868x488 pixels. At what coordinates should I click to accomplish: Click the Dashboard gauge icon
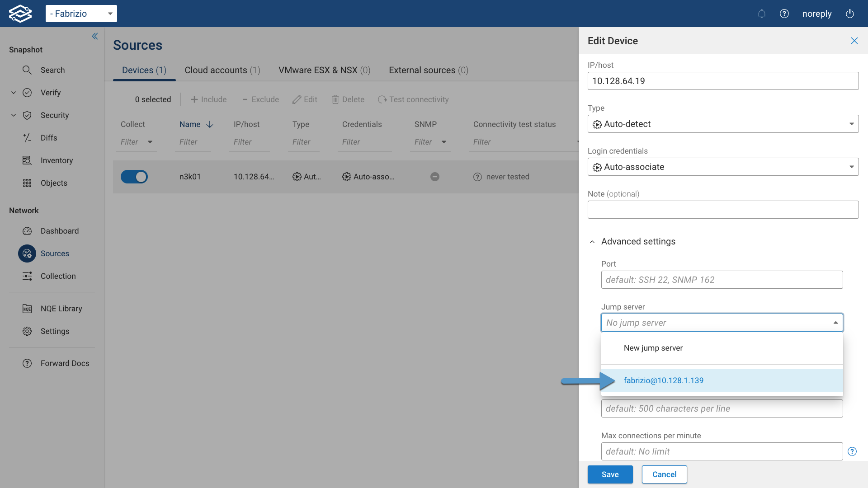(x=27, y=231)
